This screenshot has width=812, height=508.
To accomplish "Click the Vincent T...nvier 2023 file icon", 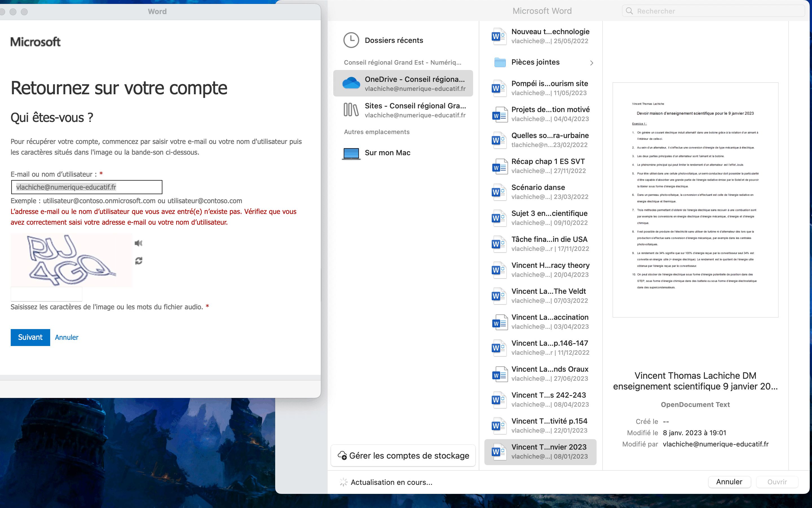I will 499,452.
